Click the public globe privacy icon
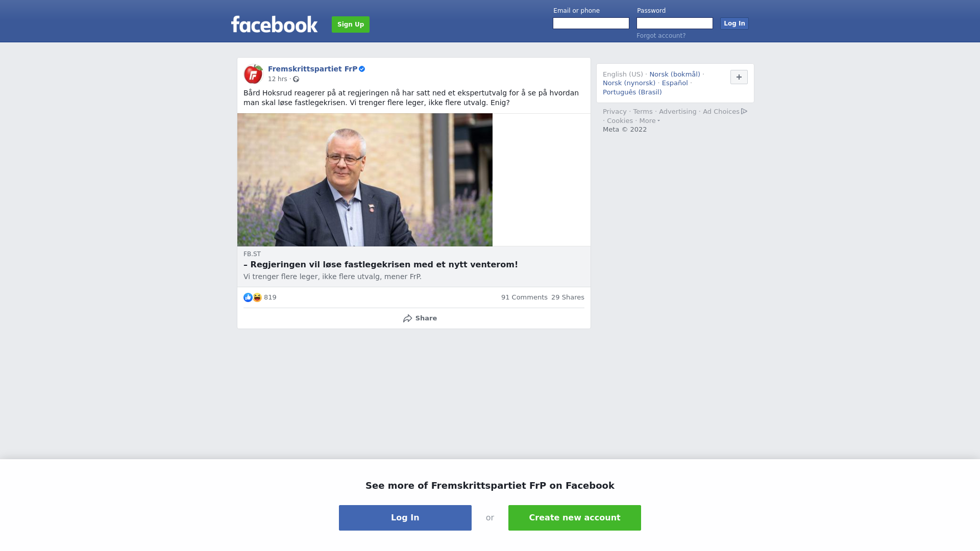 pos(296,79)
